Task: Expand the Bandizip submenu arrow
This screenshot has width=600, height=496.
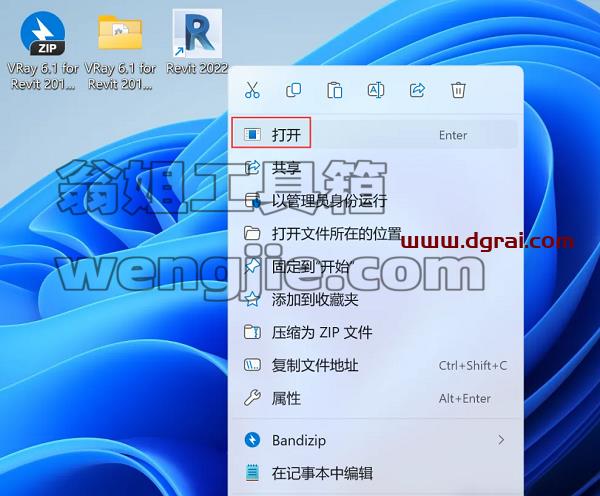Action: [501, 440]
